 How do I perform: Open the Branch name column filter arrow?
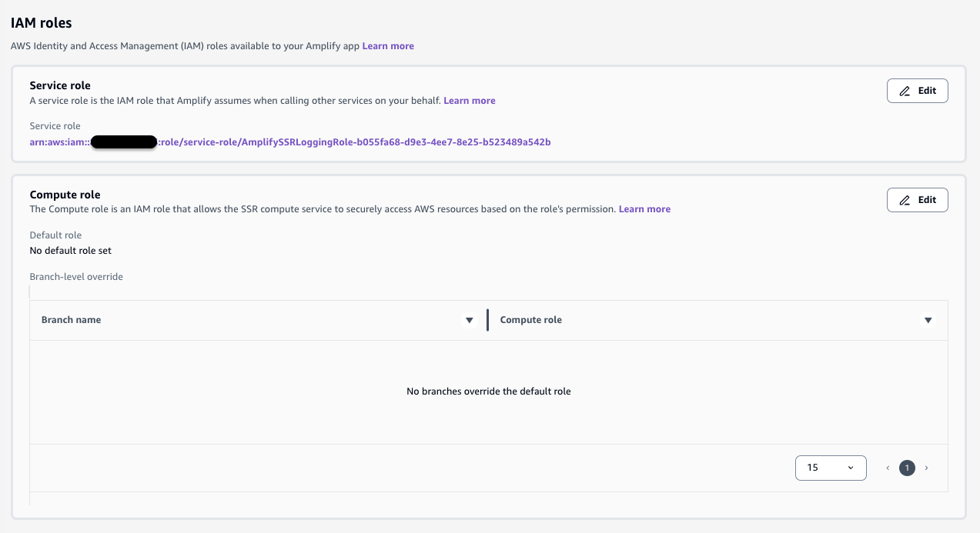[470, 320]
